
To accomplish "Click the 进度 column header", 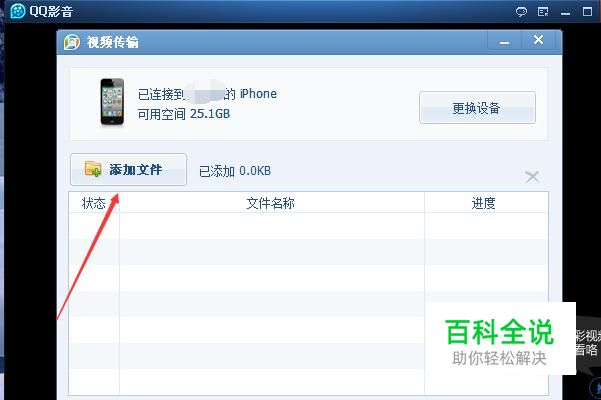I will 486,203.
